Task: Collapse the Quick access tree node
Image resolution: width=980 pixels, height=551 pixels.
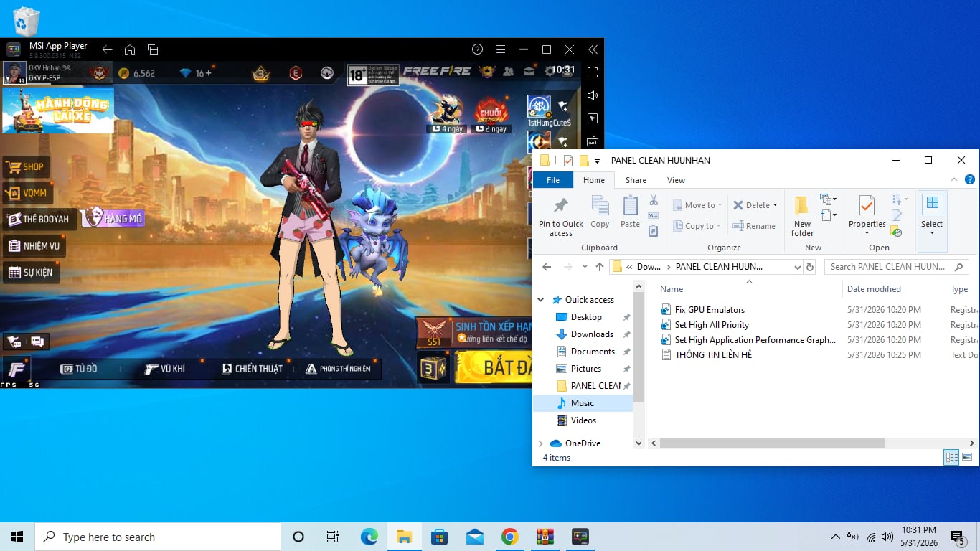Action: [541, 300]
